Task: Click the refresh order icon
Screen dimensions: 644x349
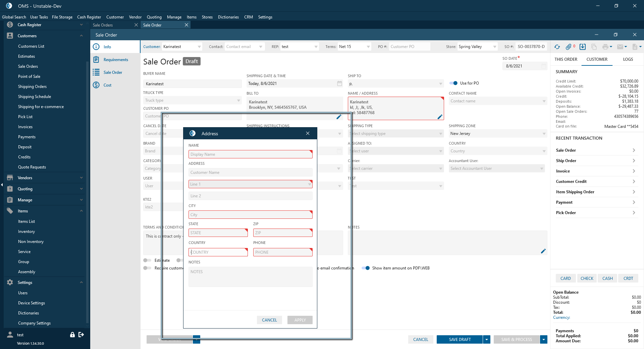Action: (x=557, y=47)
